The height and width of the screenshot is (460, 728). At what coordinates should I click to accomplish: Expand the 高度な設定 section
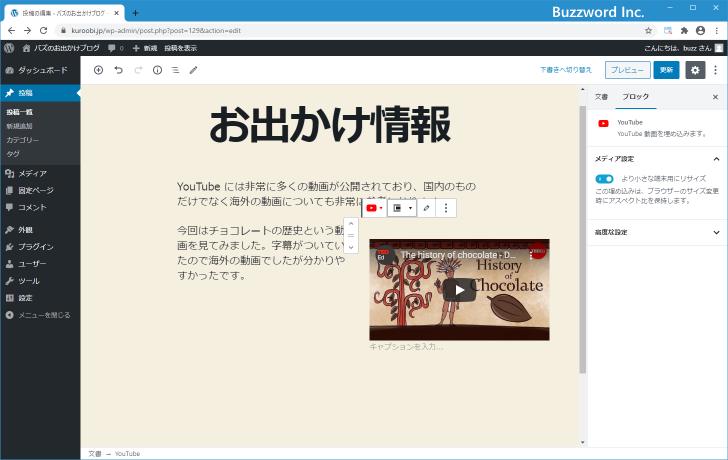(656, 232)
